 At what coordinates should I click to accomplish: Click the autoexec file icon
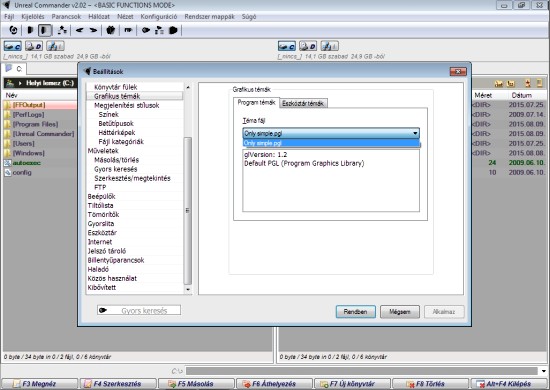pyautogui.click(x=7, y=163)
